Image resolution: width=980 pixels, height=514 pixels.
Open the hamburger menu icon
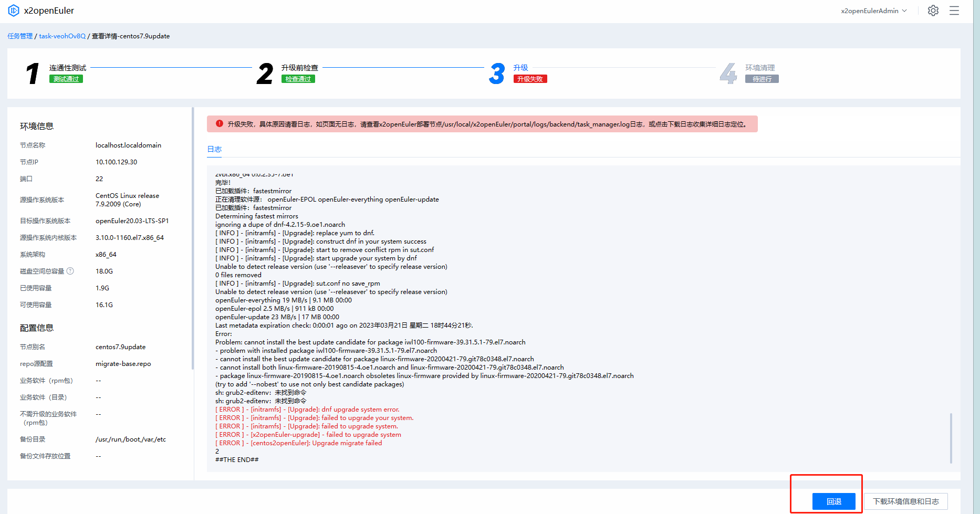(954, 11)
